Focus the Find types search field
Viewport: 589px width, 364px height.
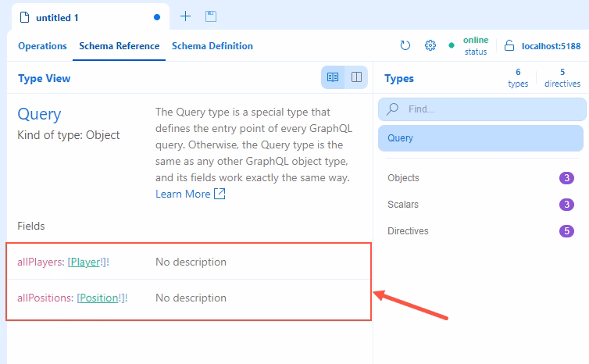click(482, 109)
